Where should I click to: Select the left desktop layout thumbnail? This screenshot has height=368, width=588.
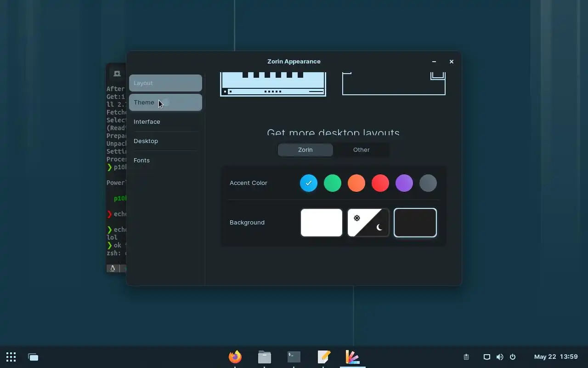click(x=273, y=84)
